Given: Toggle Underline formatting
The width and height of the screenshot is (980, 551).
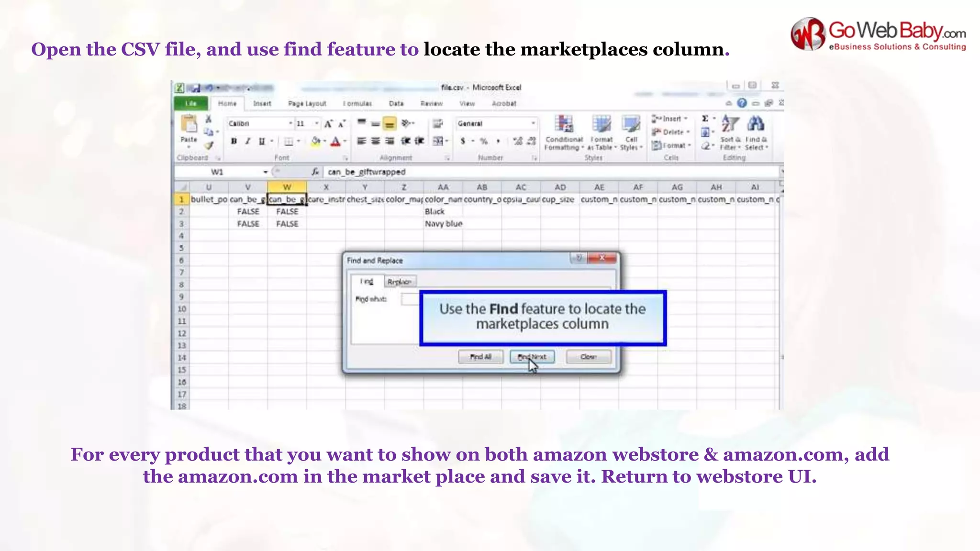Looking at the screenshot, I should [262, 141].
